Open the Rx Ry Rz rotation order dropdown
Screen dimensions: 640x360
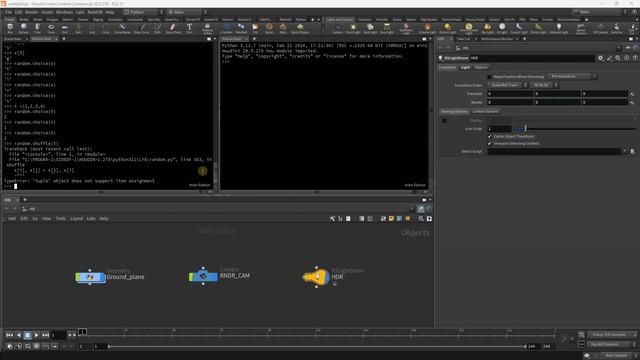point(544,85)
